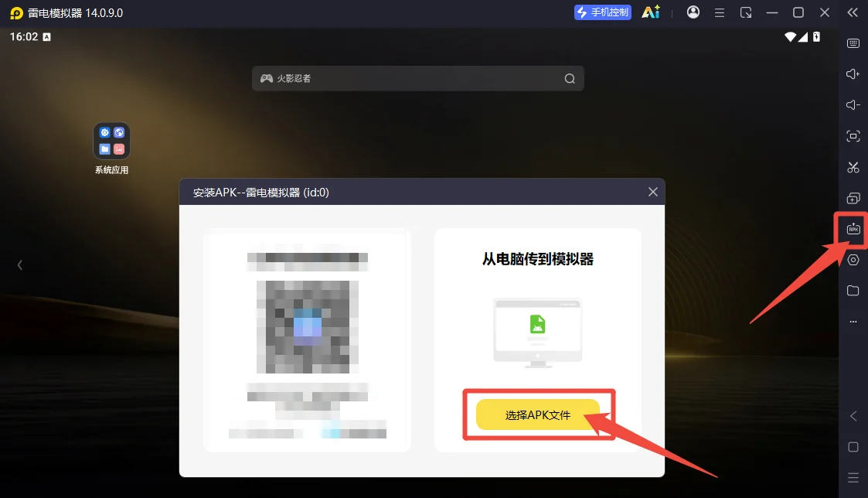Open the 系统应用 folder
Viewport: 868px width, 498px height.
tap(112, 148)
